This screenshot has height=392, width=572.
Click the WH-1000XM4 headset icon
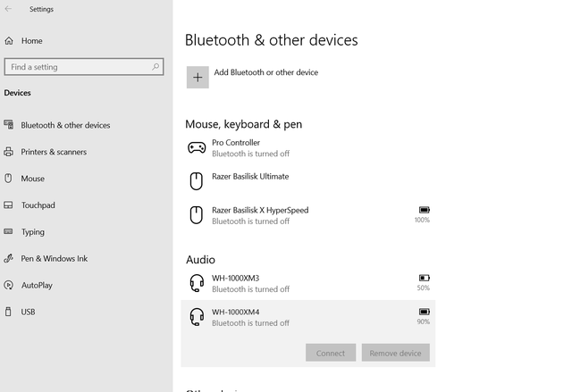[x=197, y=317]
